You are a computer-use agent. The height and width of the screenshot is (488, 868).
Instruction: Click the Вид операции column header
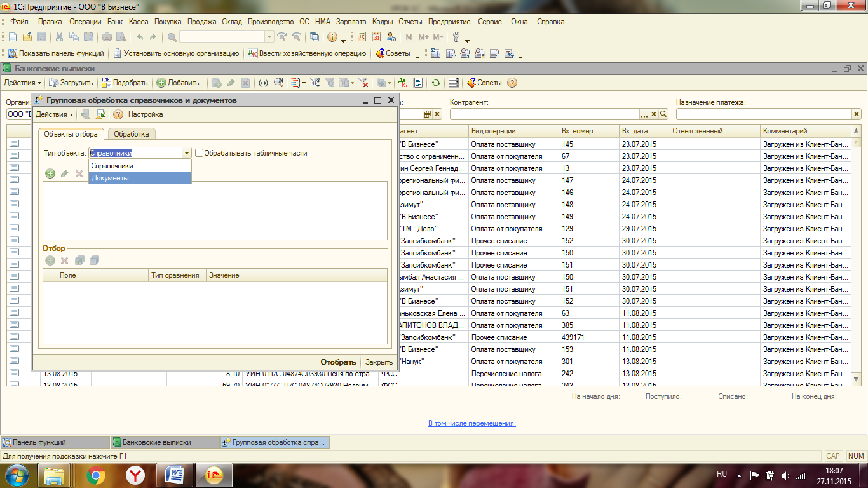click(513, 131)
